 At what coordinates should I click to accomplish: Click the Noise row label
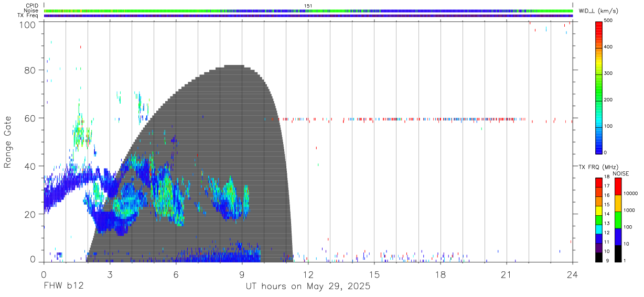point(31,10)
